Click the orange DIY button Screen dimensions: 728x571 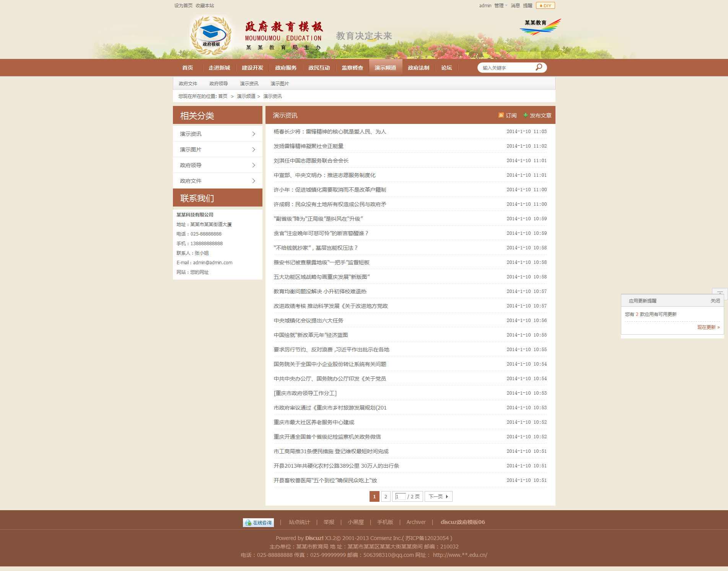coord(545,5)
